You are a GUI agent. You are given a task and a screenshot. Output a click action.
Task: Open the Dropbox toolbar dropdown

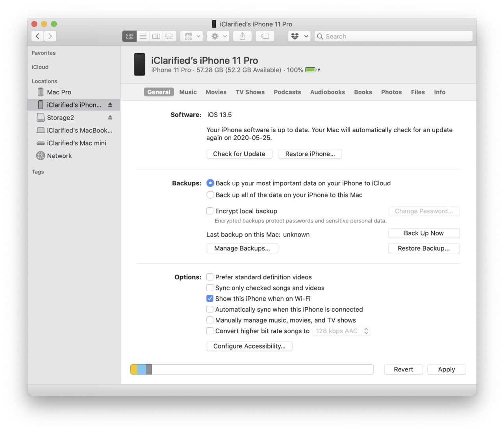pyautogui.click(x=299, y=36)
